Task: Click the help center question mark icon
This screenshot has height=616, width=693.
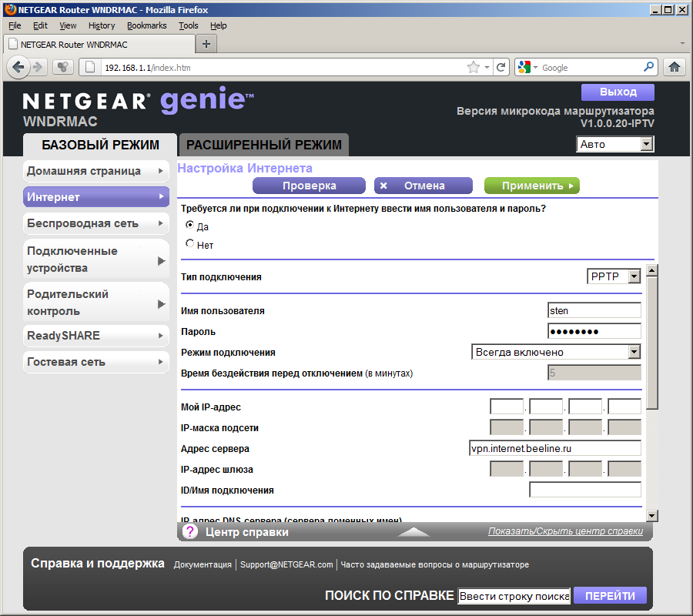Action: click(190, 531)
